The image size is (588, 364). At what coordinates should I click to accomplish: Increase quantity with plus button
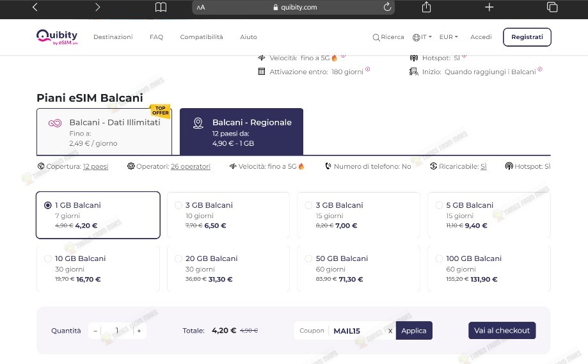tap(139, 331)
